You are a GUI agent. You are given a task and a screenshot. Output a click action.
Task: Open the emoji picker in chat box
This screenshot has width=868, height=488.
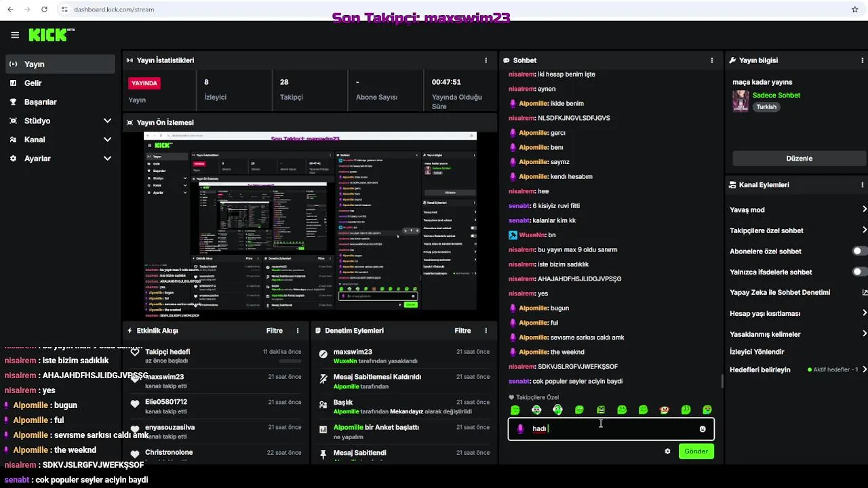703,429
